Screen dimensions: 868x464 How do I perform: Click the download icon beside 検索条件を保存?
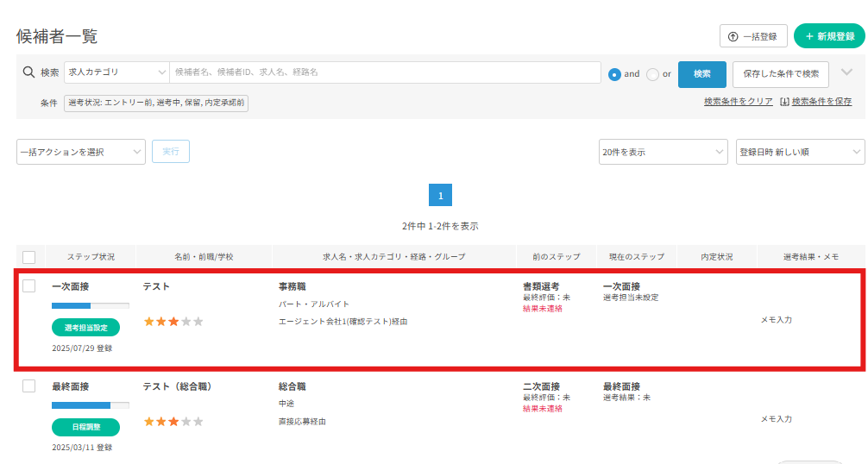point(783,102)
